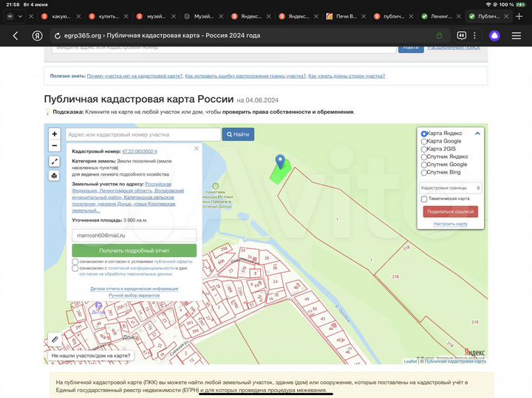Select the Карта Google radio option

pyautogui.click(x=424, y=141)
